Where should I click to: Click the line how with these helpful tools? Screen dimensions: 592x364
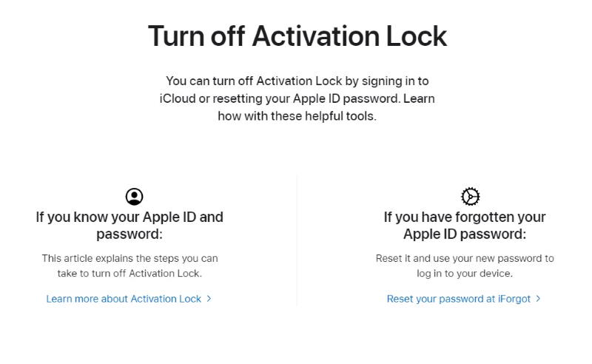pyautogui.click(x=297, y=116)
